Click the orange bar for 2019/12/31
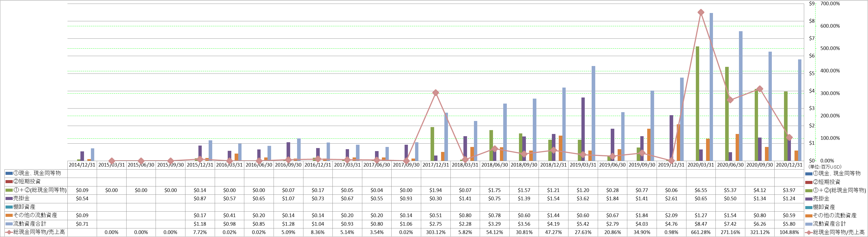This screenshot has width=868, height=237. (678, 143)
